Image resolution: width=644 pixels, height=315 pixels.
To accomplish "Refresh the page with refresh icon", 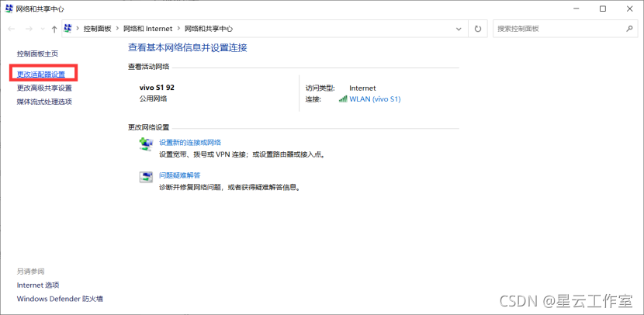I will click(478, 29).
